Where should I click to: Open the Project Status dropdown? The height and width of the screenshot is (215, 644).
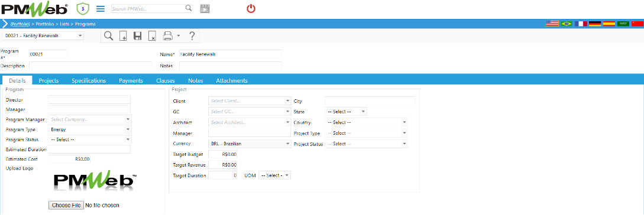tap(367, 144)
